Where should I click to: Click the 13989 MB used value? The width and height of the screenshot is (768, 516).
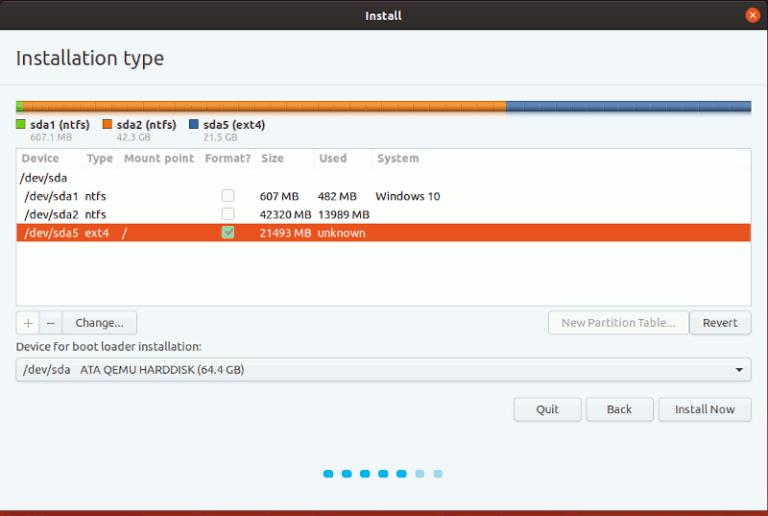(x=343, y=214)
